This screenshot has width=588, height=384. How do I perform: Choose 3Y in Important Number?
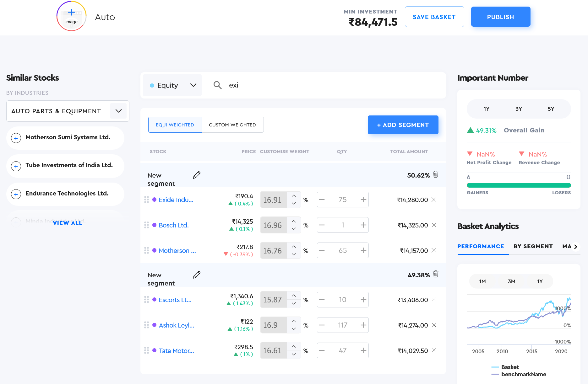click(519, 109)
